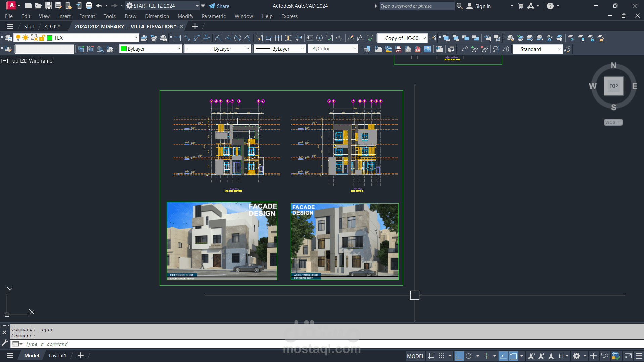Screen dimensions: 644x363
Task: Click the keyword search box
Action: click(416, 6)
